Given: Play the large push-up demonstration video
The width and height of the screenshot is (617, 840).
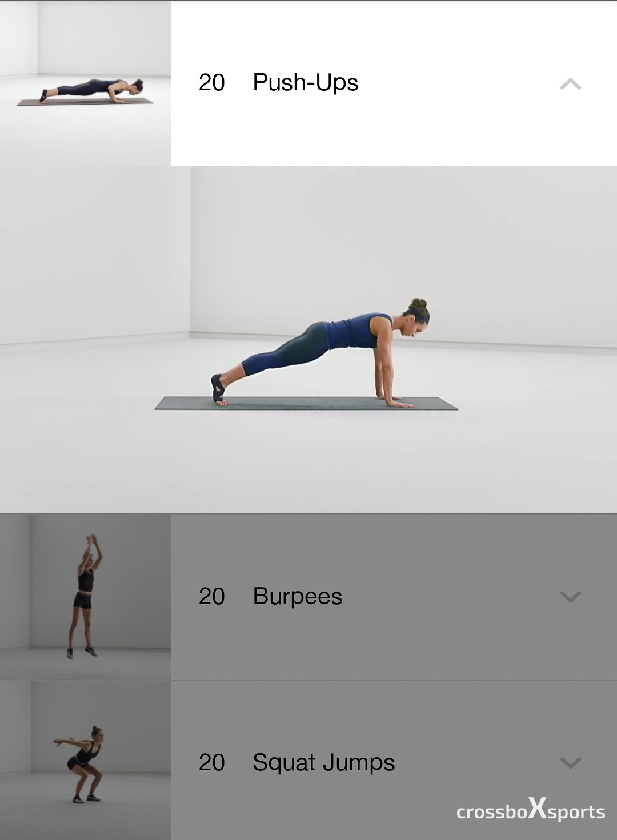Looking at the screenshot, I should pos(308,340).
